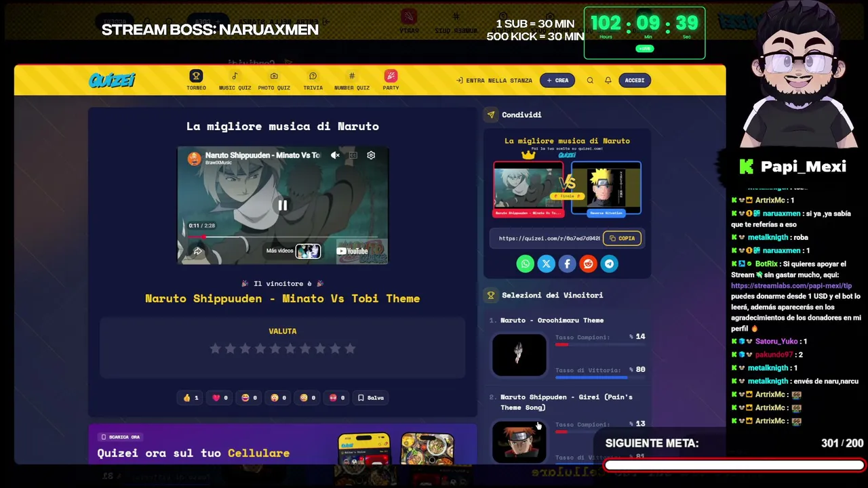This screenshot has height=488, width=868.
Task: Share via Telegram icon
Action: point(609,264)
